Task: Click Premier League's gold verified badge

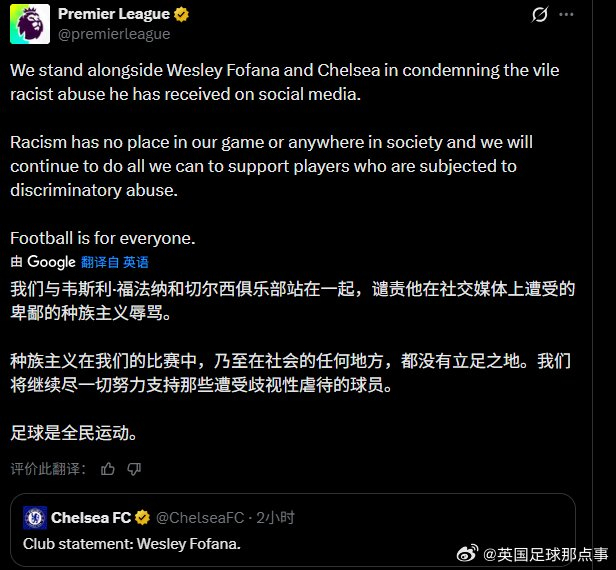Action: [x=183, y=14]
